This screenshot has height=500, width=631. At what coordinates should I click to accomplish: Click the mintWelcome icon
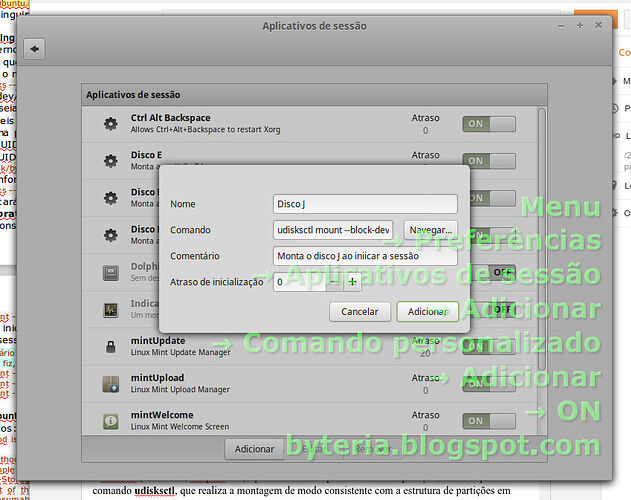tap(111, 421)
